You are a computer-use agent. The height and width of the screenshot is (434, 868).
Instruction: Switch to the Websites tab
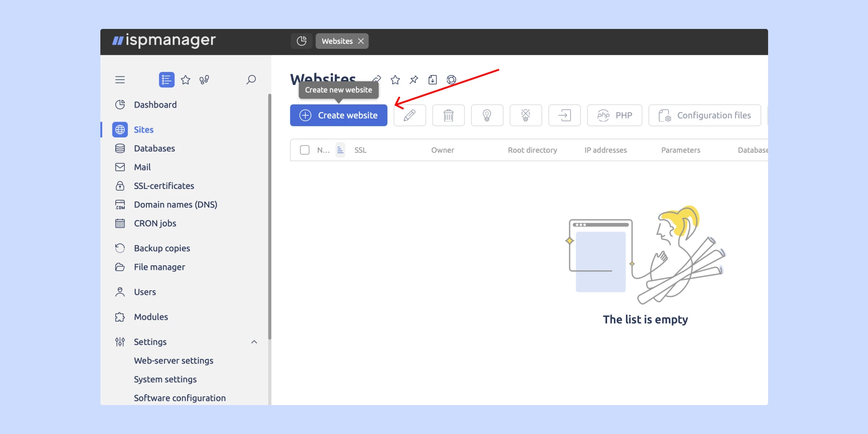click(337, 41)
